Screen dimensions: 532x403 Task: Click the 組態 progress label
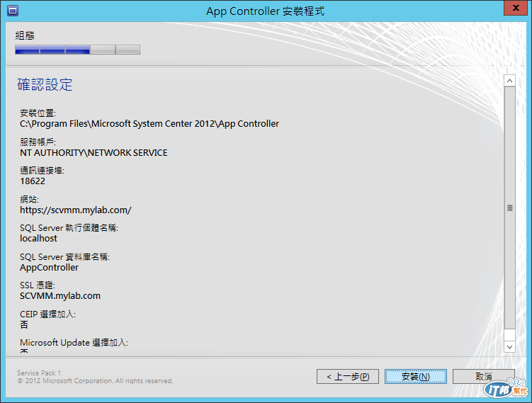coord(25,35)
